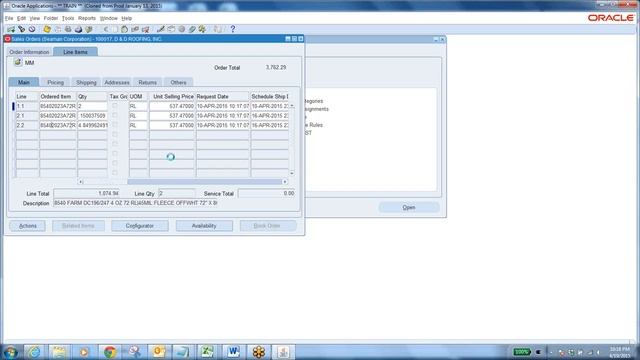Open the Tools menu
The image size is (640, 360).
[x=68, y=18]
